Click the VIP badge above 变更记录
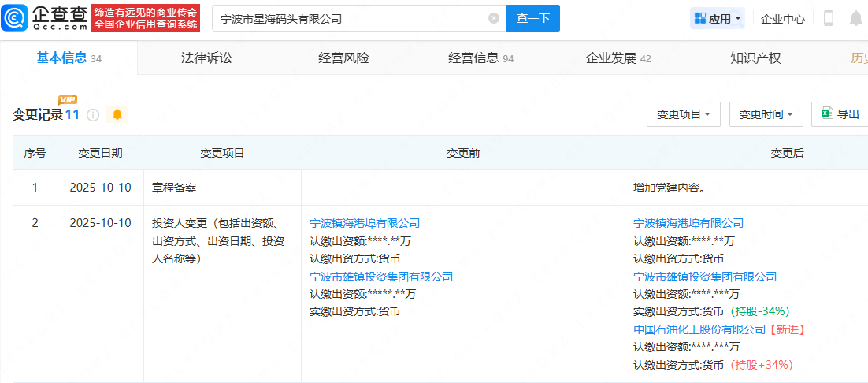The image size is (868, 383). click(68, 99)
